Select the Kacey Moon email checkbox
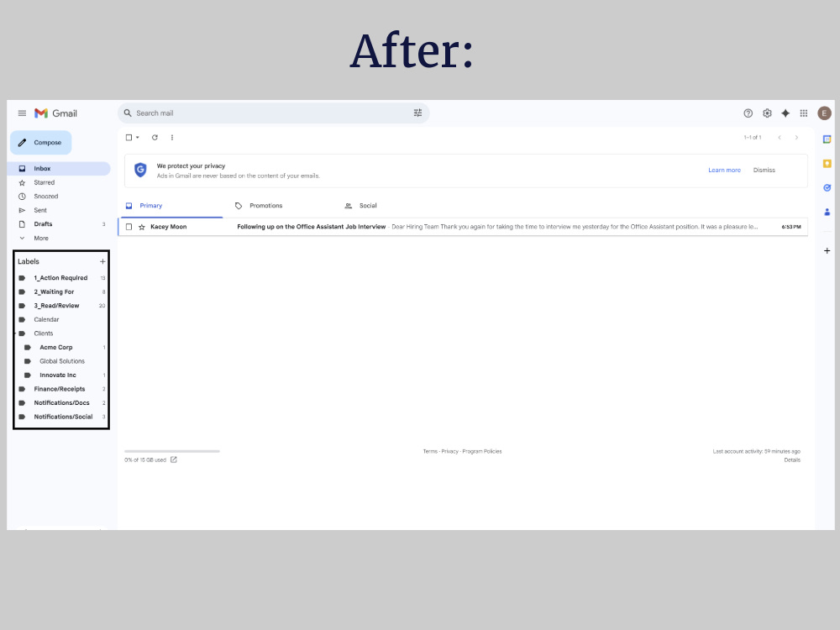Screen dimensions: 840x630 point(129,227)
